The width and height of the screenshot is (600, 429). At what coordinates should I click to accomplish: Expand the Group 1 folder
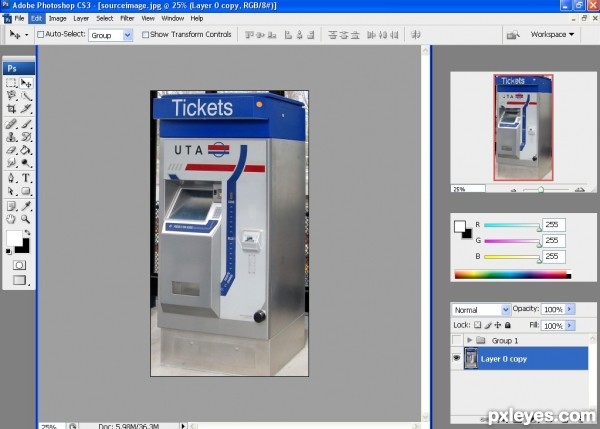click(x=470, y=340)
